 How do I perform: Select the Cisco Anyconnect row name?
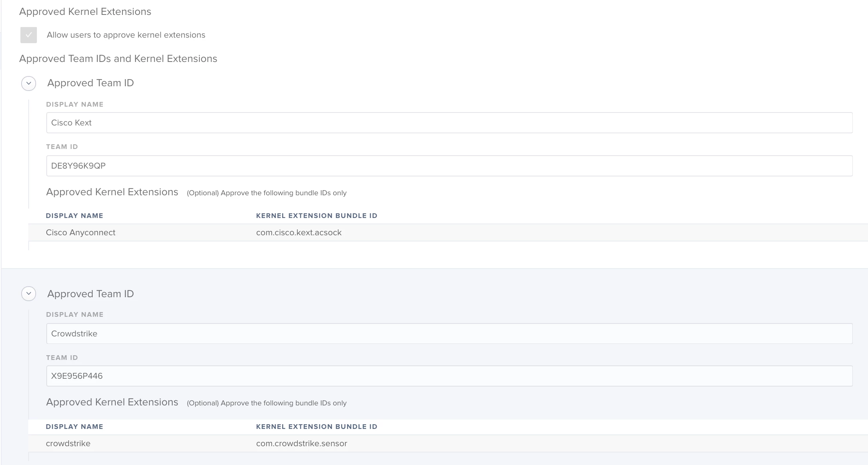point(80,232)
